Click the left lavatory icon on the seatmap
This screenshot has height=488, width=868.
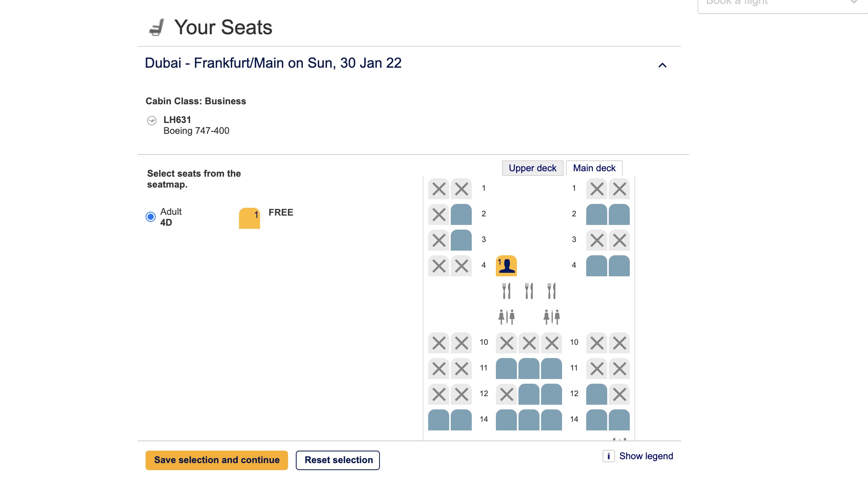tap(506, 316)
